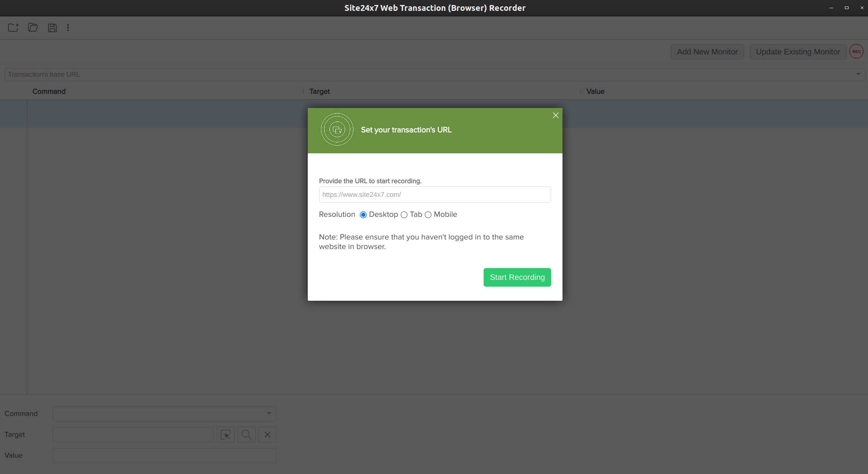Choose the Mobile resolution radio button
Screen dimensions: 868x474
pos(428,215)
